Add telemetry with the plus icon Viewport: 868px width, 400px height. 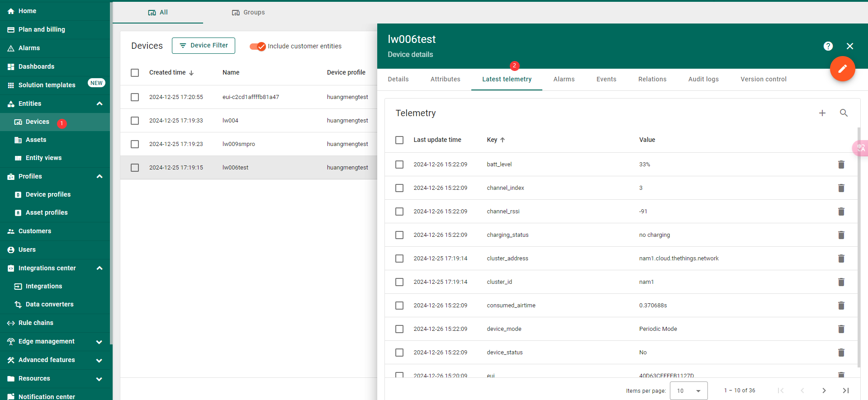(x=822, y=113)
